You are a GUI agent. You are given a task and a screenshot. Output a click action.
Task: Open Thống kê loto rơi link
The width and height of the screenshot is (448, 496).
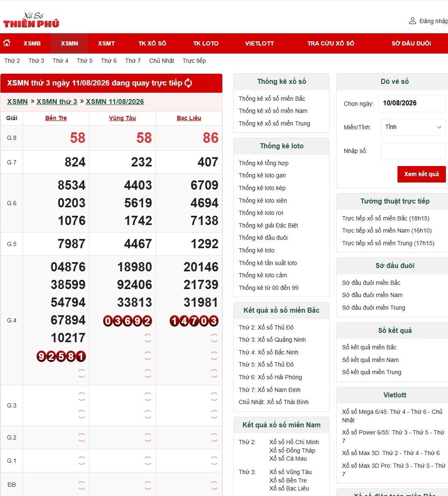click(x=261, y=213)
